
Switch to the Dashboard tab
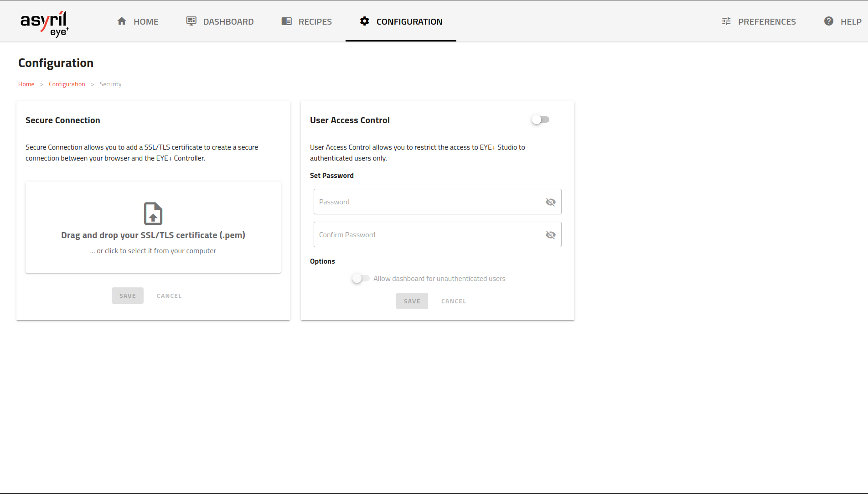click(x=228, y=21)
